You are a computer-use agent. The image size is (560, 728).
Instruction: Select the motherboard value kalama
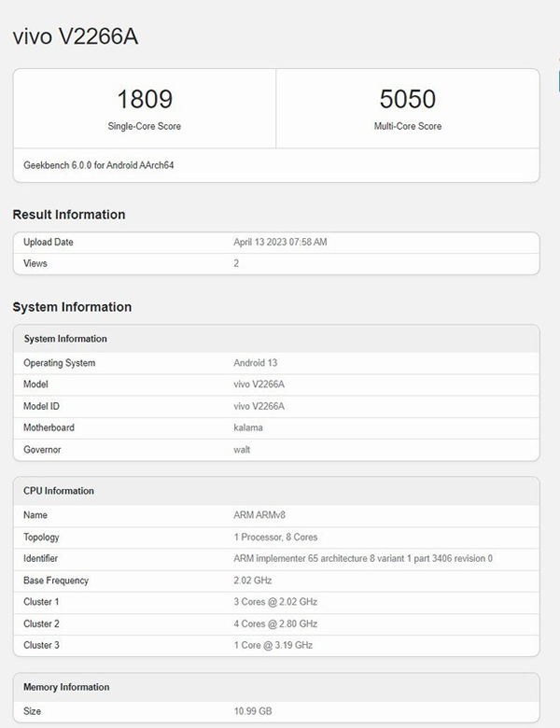pyautogui.click(x=247, y=427)
